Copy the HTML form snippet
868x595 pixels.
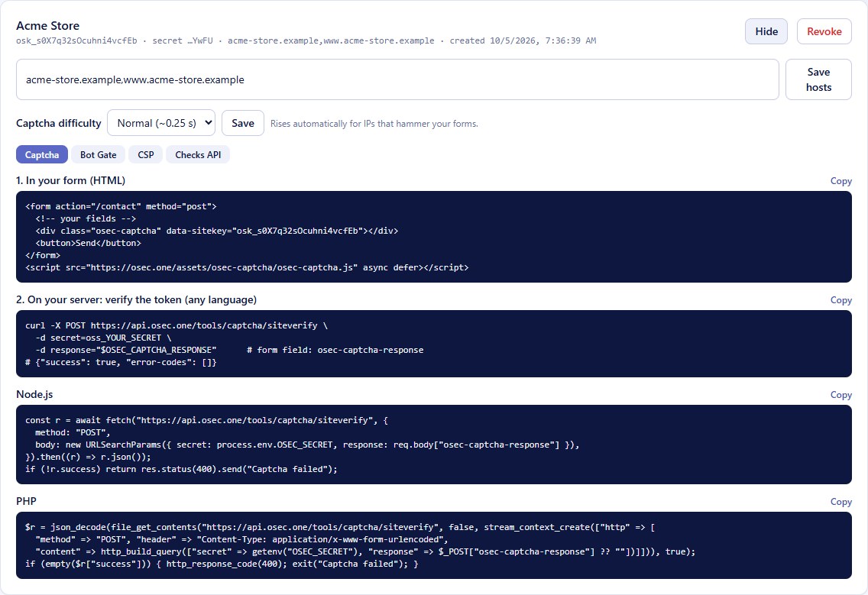pos(840,181)
